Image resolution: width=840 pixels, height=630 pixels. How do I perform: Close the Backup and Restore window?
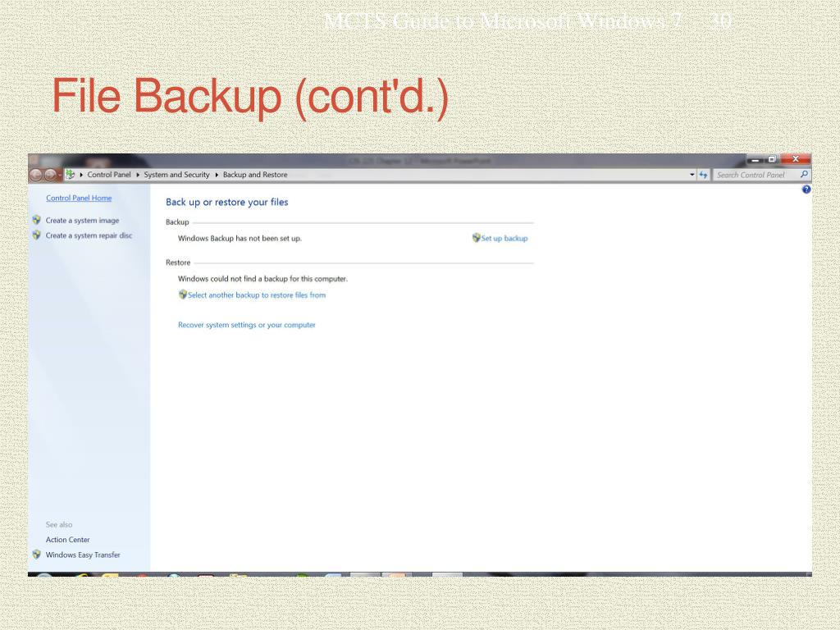click(796, 159)
